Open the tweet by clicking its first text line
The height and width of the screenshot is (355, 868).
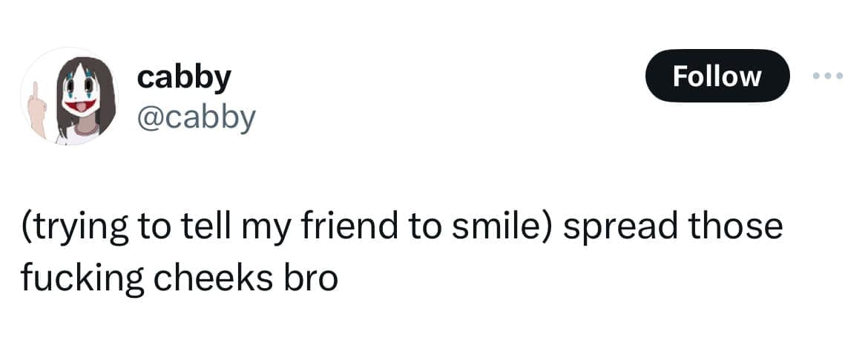(401, 227)
